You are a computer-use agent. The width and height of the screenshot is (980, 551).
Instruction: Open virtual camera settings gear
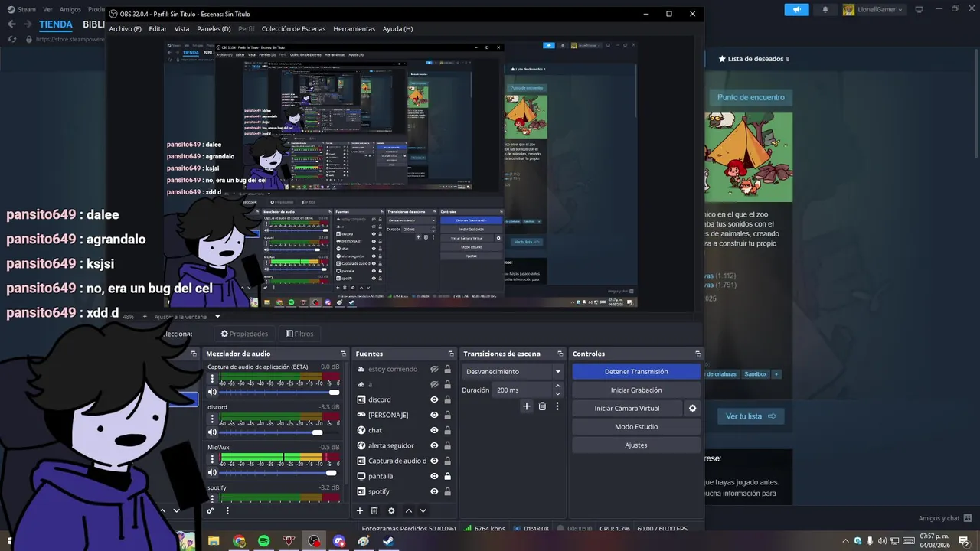point(692,408)
